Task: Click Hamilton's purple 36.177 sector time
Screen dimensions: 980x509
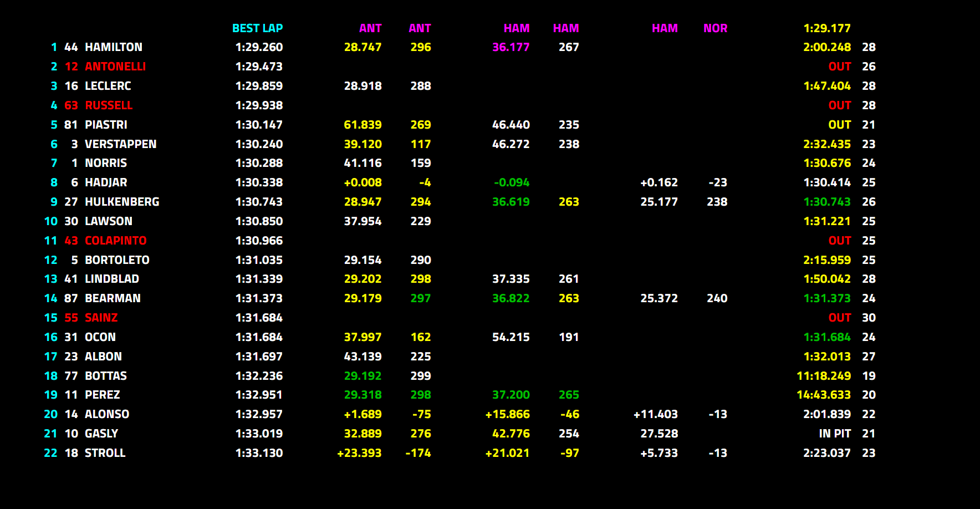Action: [511, 47]
